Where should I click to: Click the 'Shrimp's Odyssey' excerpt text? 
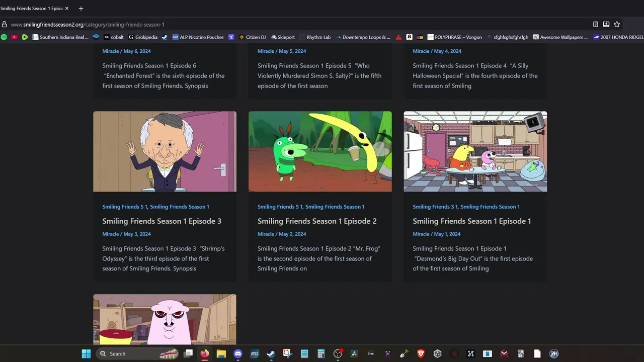click(164, 258)
